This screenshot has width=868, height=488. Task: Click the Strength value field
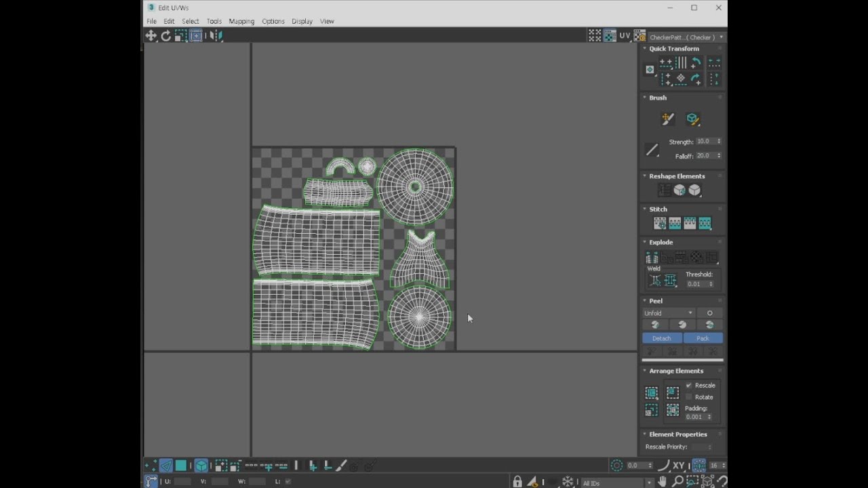pyautogui.click(x=705, y=142)
